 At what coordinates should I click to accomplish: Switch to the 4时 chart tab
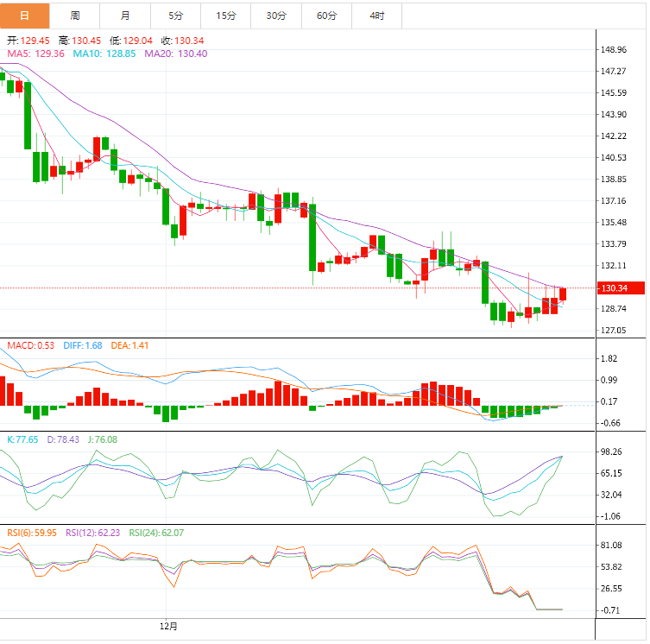click(377, 16)
